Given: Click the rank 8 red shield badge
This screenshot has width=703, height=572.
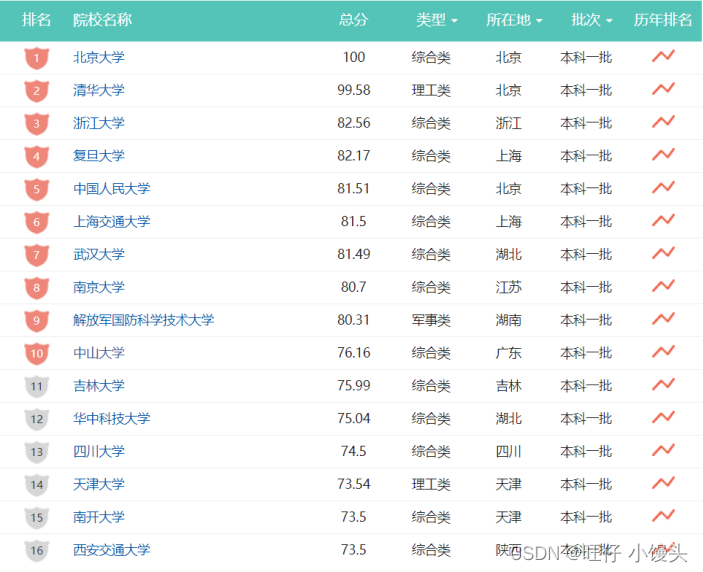Looking at the screenshot, I should [x=37, y=287].
